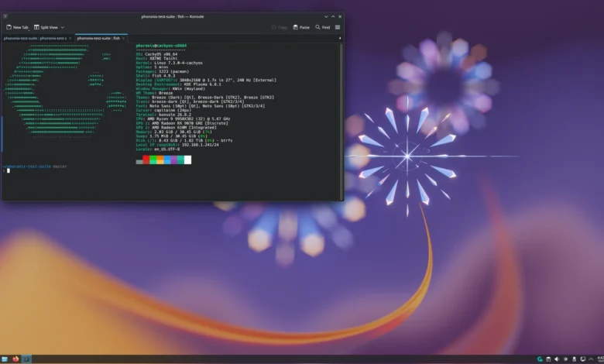Click the Konsole task in the taskbar
This screenshot has width=604, height=364.
[x=26, y=359]
